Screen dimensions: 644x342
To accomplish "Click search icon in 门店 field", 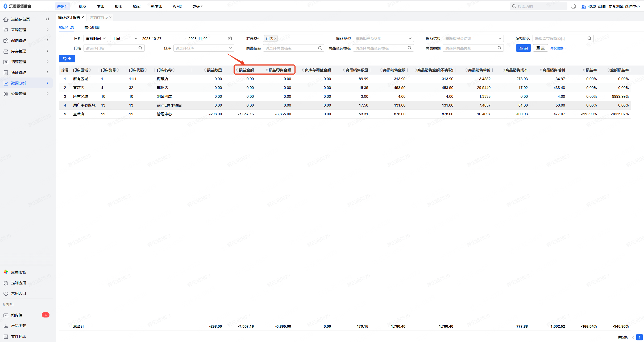I will click(140, 48).
